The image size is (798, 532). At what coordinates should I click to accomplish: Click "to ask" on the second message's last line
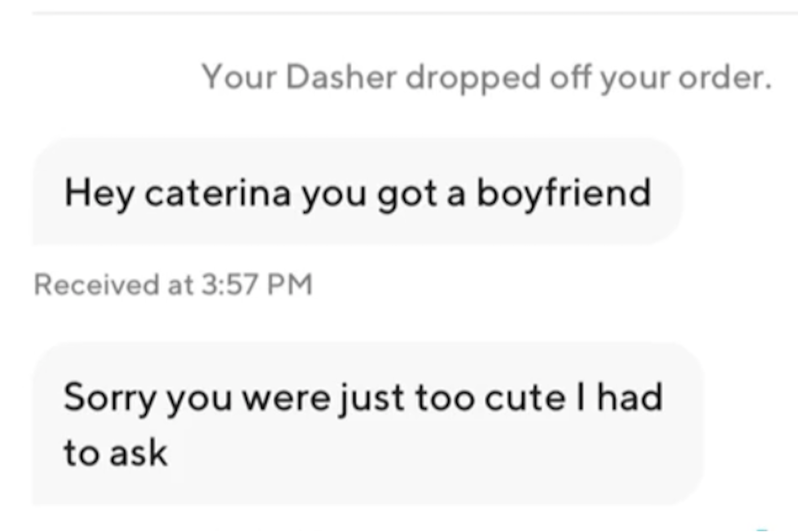click(116, 453)
